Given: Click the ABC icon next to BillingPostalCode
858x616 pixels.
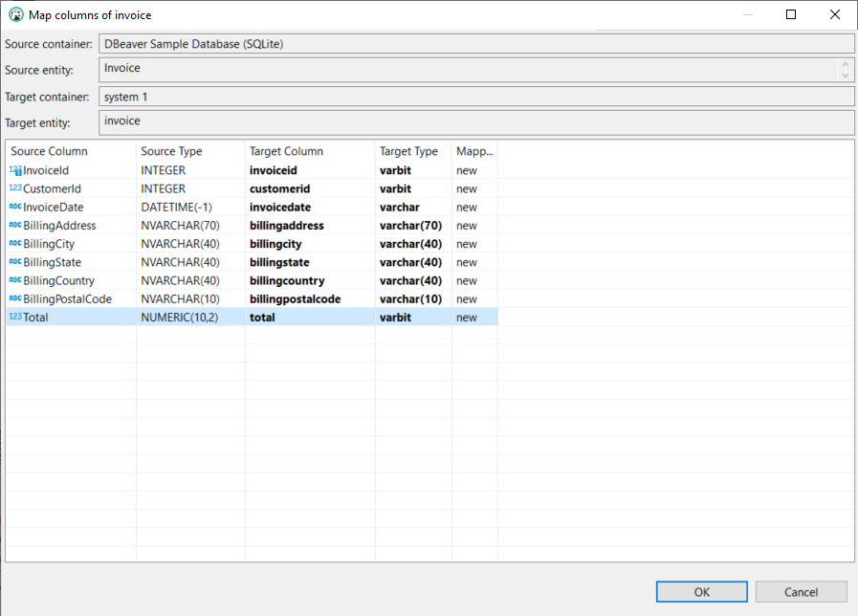Looking at the screenshot, I should tap(14, 298).
